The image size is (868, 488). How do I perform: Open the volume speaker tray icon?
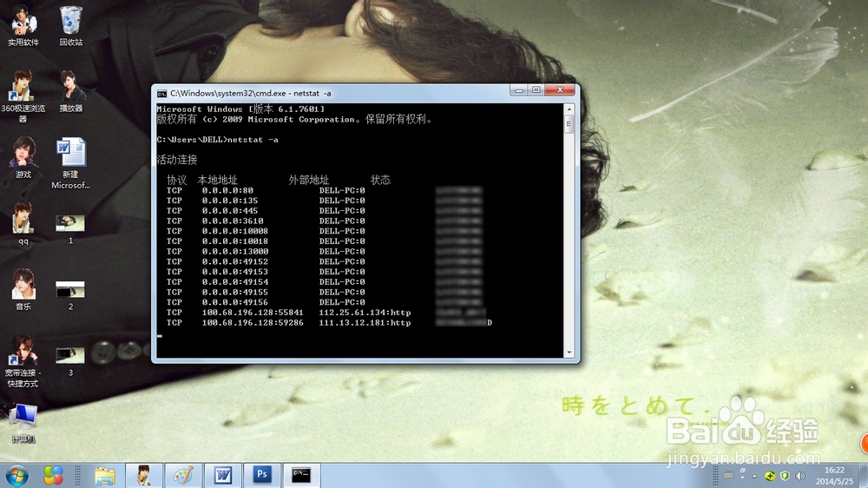[x=800, y=476]
